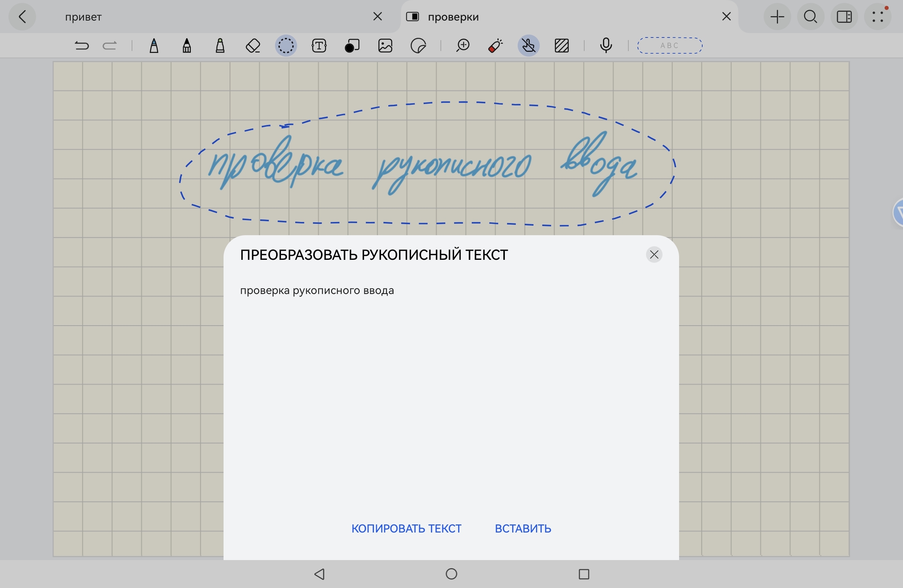
Task: Select the ballpoint pen tool
Action: click(x=187, y=46)
